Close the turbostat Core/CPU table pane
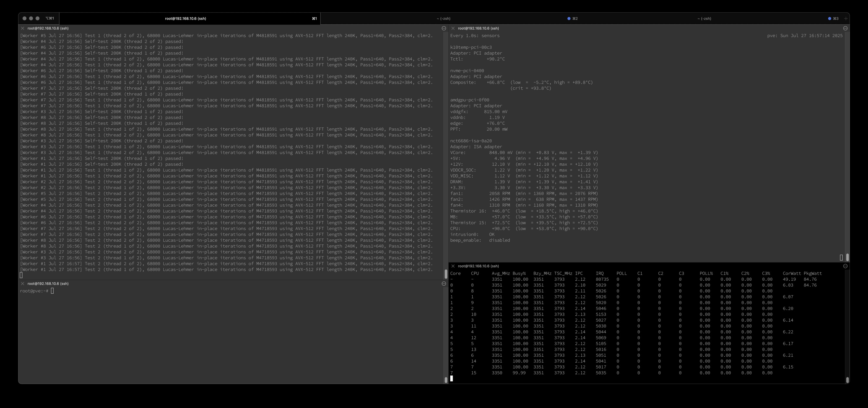This screenshot has width=868, height=408. (x=453, y=266)
